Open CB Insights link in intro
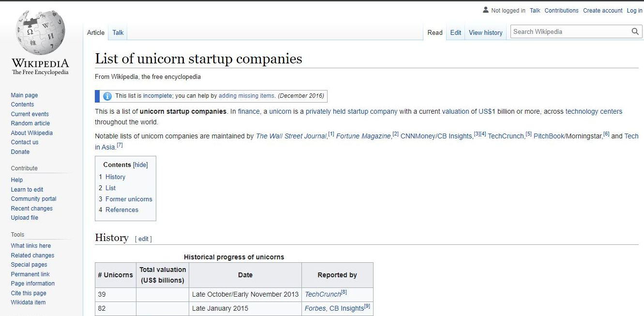644x316 pixels. 454,136
